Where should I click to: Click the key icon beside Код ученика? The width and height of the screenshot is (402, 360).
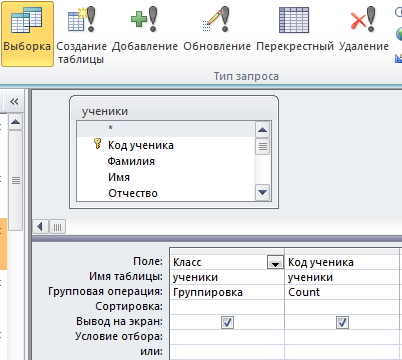click(97, 144)
